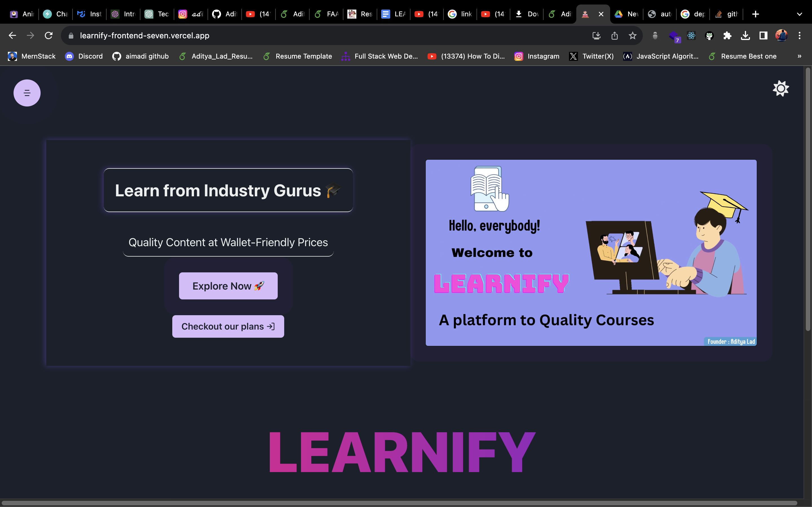This screenshot has height=507, width=812.
Task: Open a new tab with the plus button
Action: pos(755,14)
